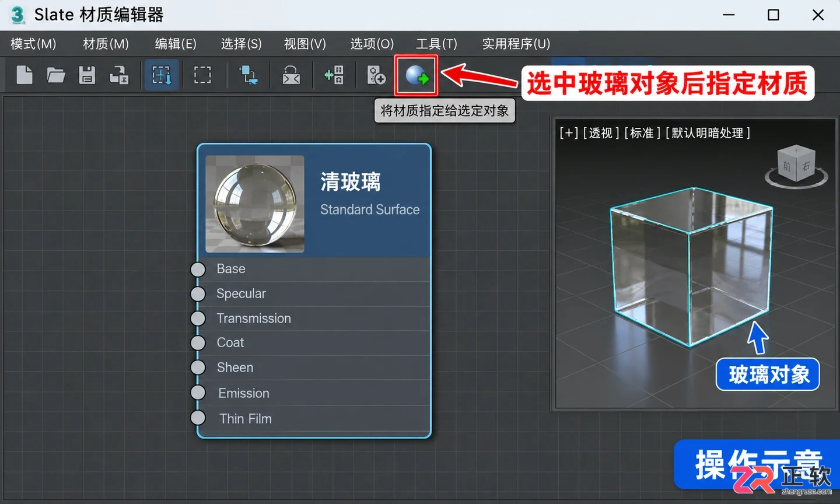Click the Sheen input socket

pyautogui.click(x=198, y=367)
